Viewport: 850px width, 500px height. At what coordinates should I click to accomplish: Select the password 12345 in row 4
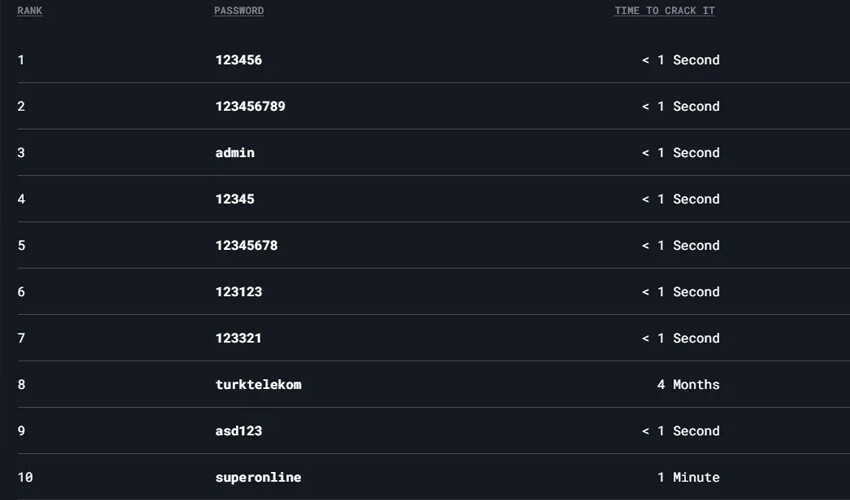235,199
